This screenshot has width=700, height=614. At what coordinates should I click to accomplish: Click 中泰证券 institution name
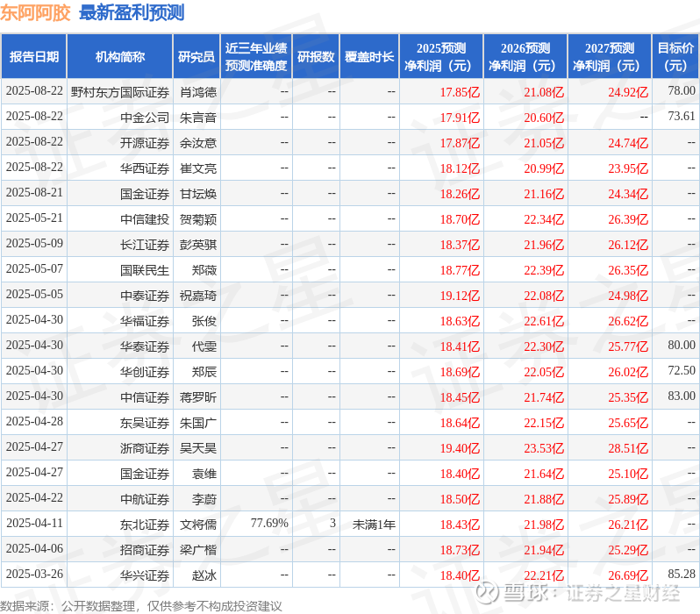pyautogui.click(x=145, y=296)
